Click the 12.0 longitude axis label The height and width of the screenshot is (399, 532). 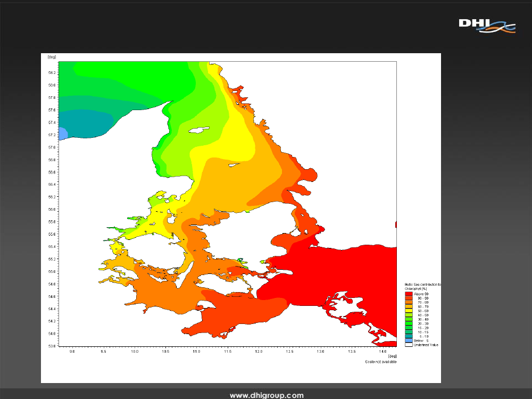pyautogui.click(x=259, y=352)
